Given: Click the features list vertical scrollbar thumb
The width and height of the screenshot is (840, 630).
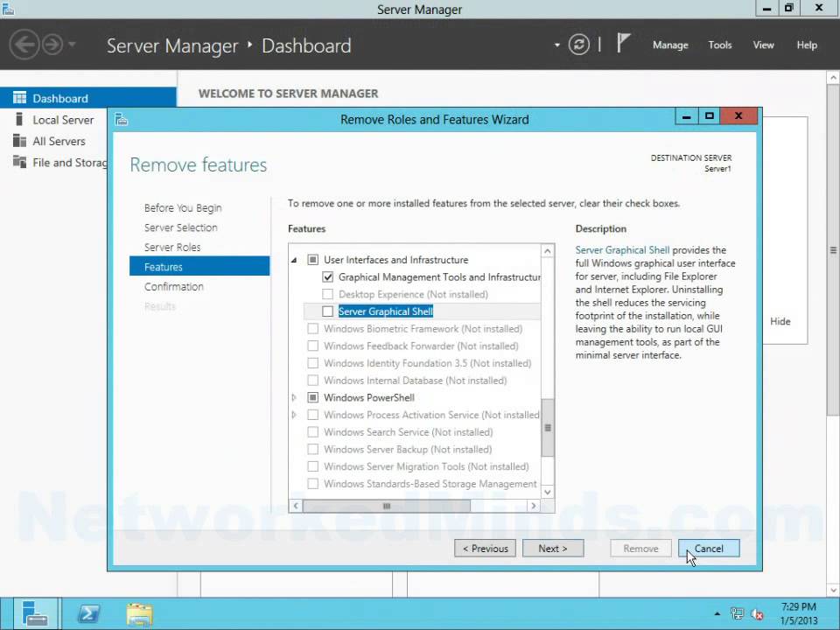Looking at the screenshot, I should (x=548, y=428).
